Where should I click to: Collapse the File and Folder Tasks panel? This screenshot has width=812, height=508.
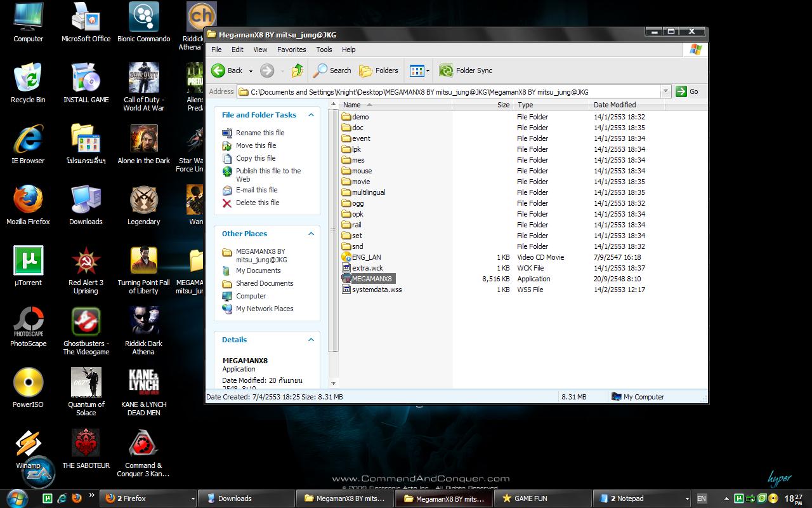311,115
